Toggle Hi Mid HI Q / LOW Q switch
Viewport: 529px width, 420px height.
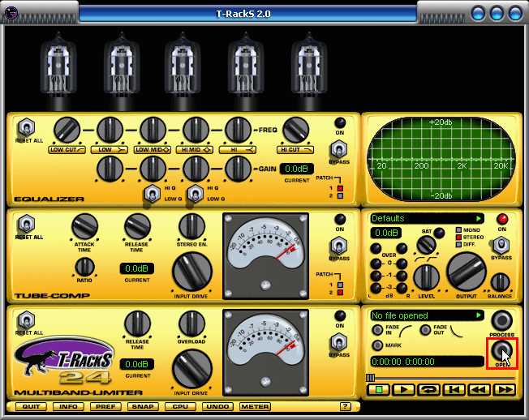[x=195, y=194]
